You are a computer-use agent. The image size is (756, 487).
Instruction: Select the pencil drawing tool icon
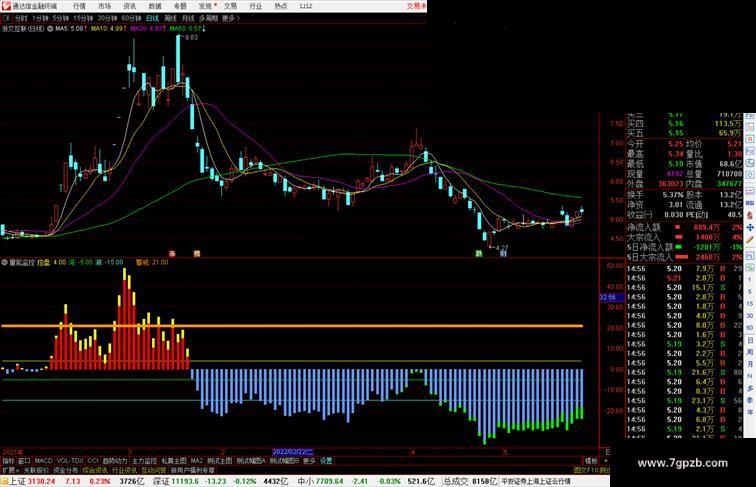click(x=750, y=239)
